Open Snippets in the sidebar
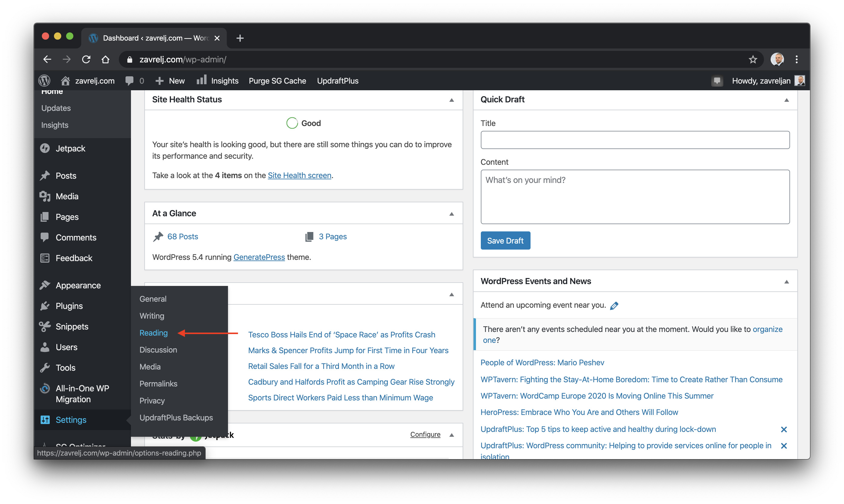844x504 pixels. 72,327
